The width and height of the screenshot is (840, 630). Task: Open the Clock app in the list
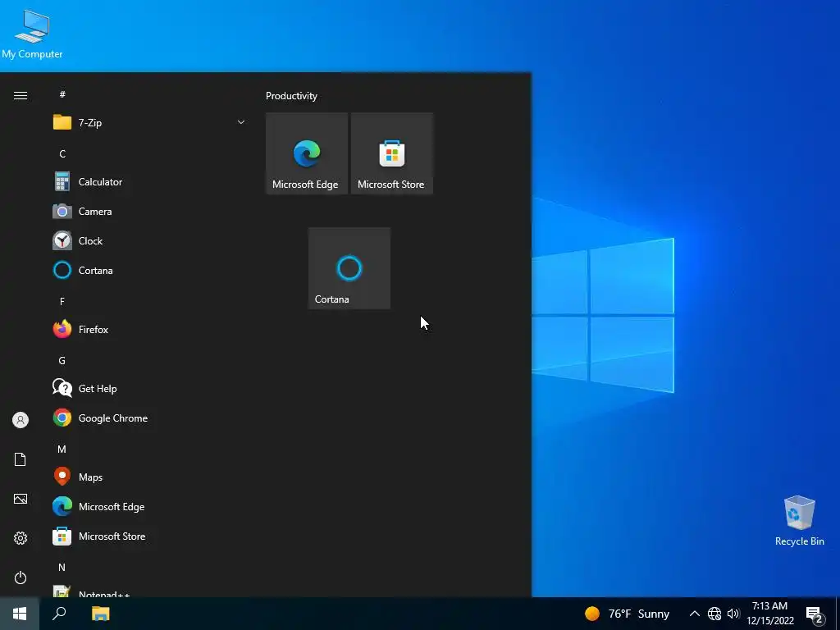pyautogui.click(x=149, y=240)
